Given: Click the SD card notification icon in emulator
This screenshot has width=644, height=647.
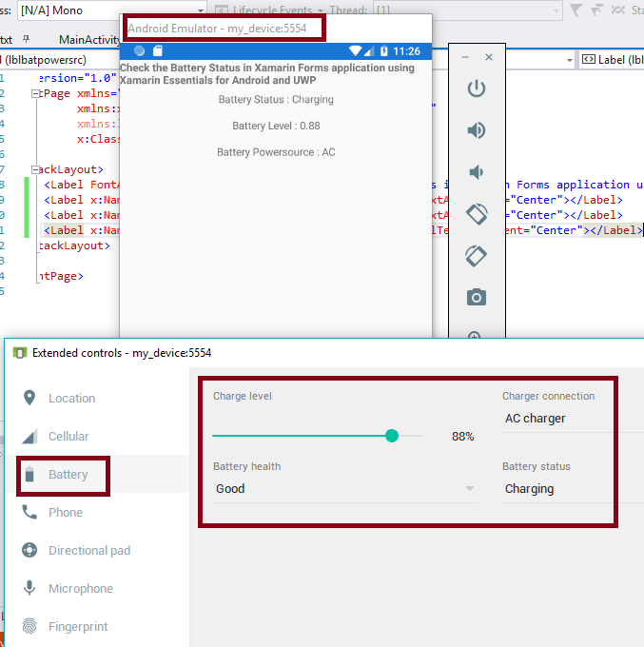Looking at the screenshot, I should tap(158, 50).
